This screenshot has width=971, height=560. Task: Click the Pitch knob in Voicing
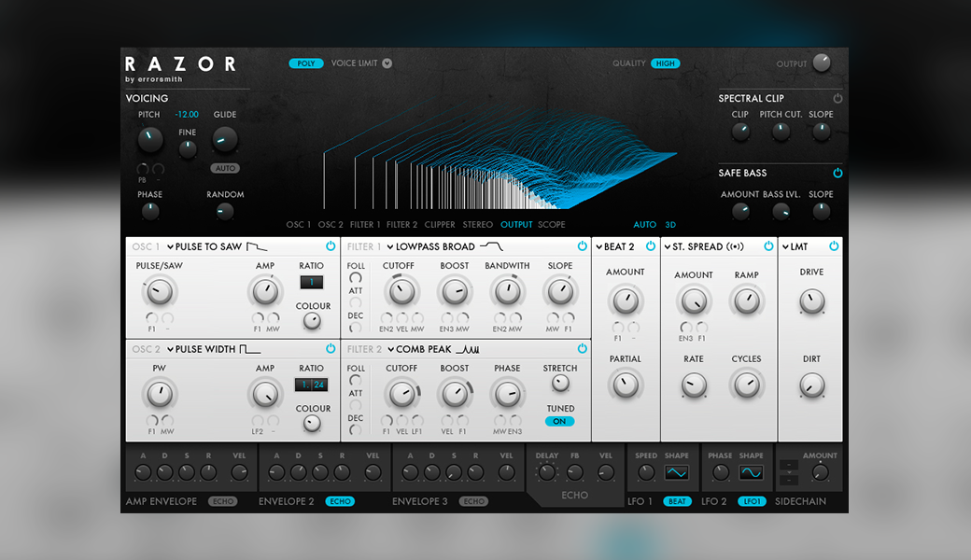150,140
